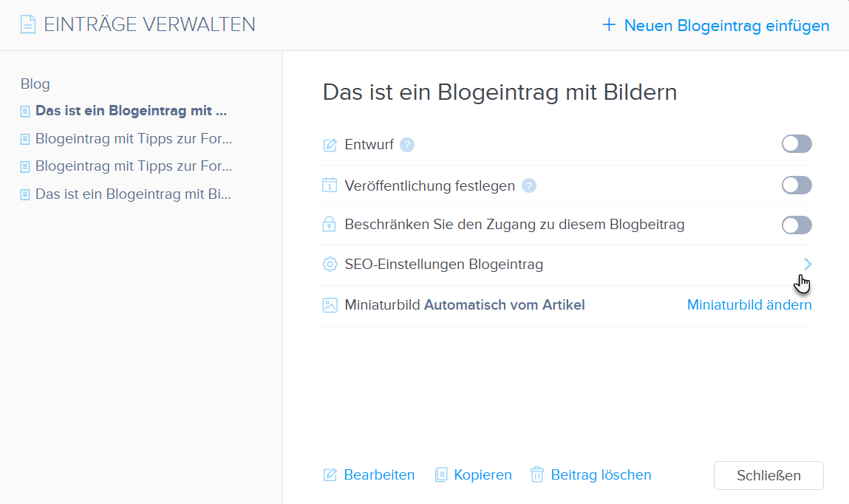Click the lock icon for access restriction
Image resolution: width=849 pixels, height=504 pixels.
[330, 224]
